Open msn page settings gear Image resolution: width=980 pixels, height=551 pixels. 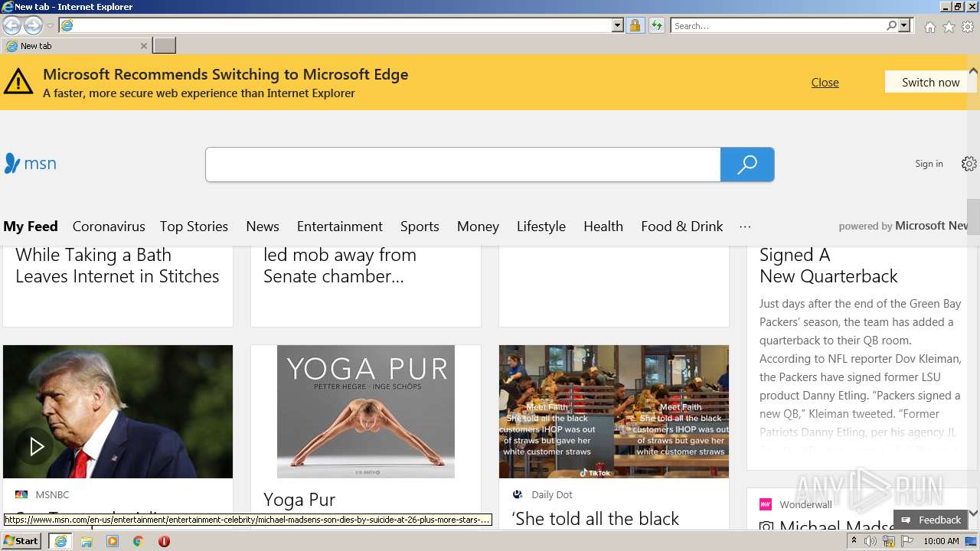969,164
